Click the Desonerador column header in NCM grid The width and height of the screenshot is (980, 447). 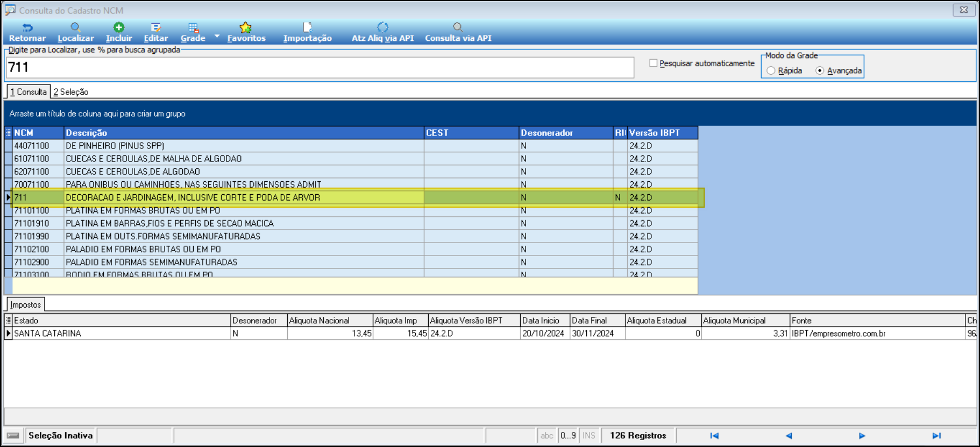click(566, 133)
